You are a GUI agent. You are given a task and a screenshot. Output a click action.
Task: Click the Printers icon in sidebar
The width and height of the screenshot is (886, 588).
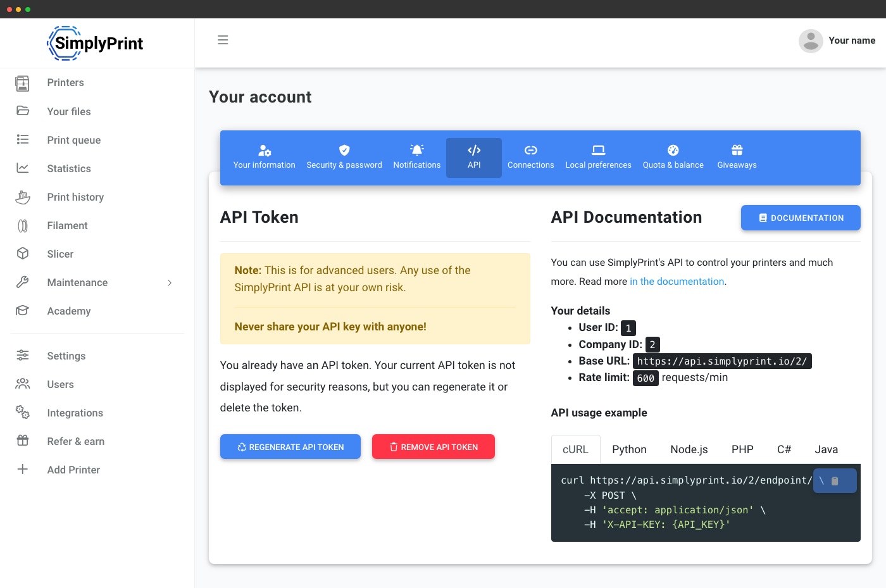[x=23, y=83]
